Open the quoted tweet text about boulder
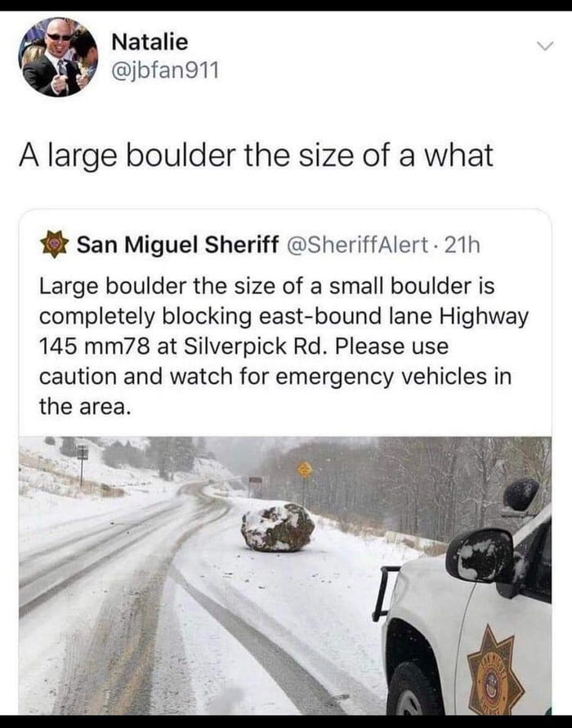 (284, 346)
